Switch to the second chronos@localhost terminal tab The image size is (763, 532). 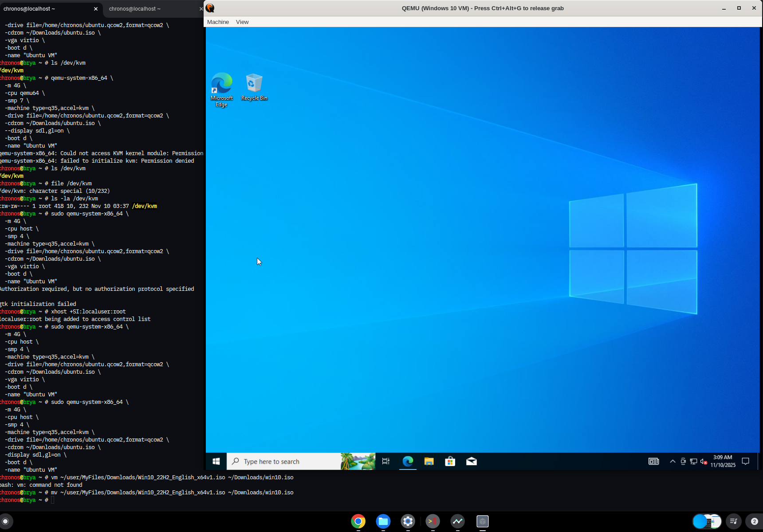point(135,8)
